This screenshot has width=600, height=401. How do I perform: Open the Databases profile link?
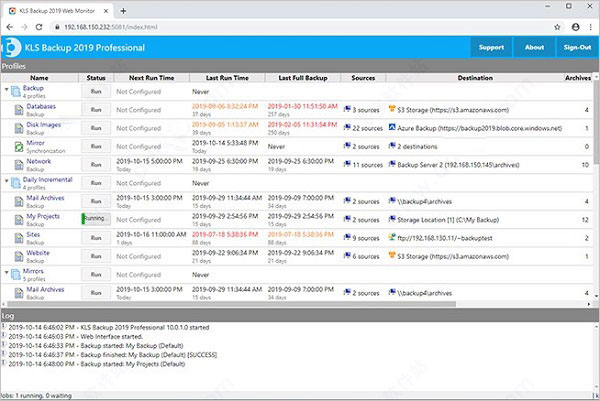(x=41, y=106)
